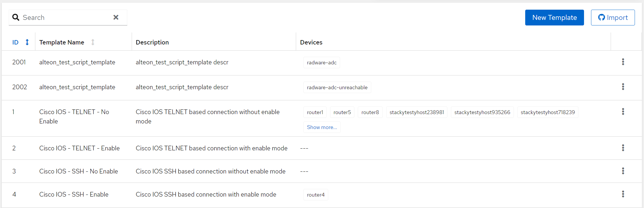
Task: Click description of template 2001
Action: 182,62
